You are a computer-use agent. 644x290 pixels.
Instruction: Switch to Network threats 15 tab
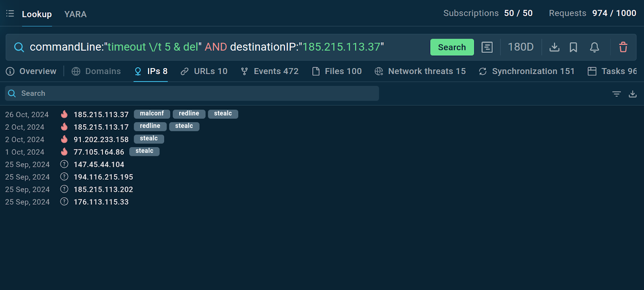tap(420, 71)
